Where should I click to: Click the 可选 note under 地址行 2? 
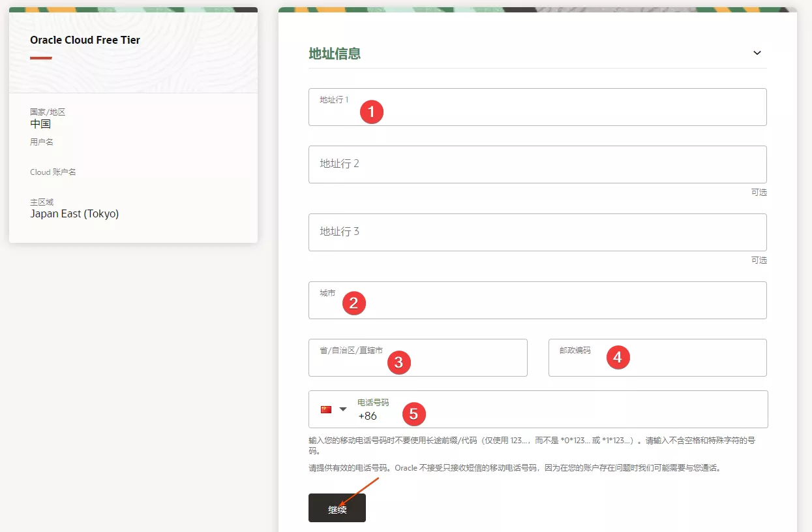(x=759, y=193)
